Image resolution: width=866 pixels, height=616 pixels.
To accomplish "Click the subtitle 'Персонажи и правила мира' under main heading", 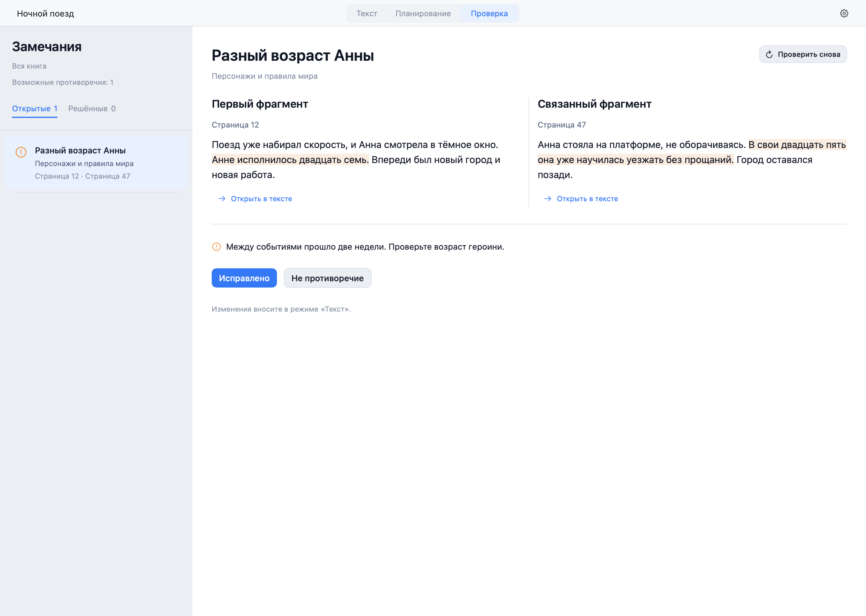I will click(265, 76).
